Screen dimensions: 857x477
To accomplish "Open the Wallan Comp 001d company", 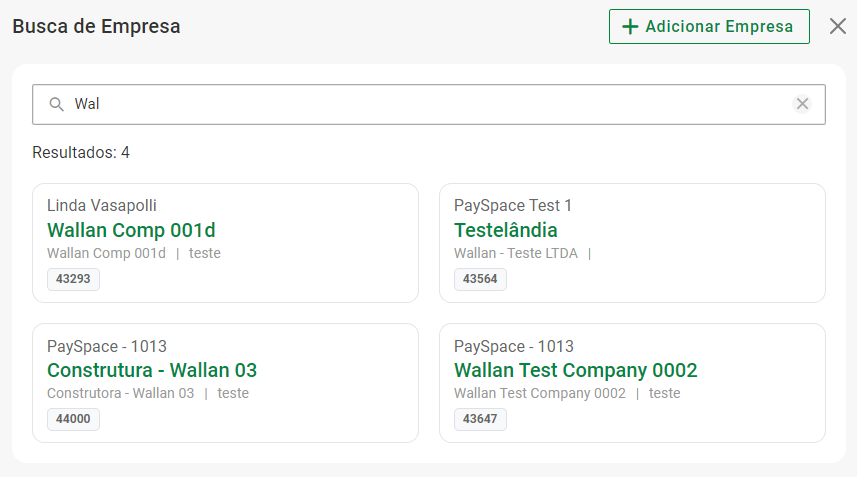I will [x=131, y=230].
